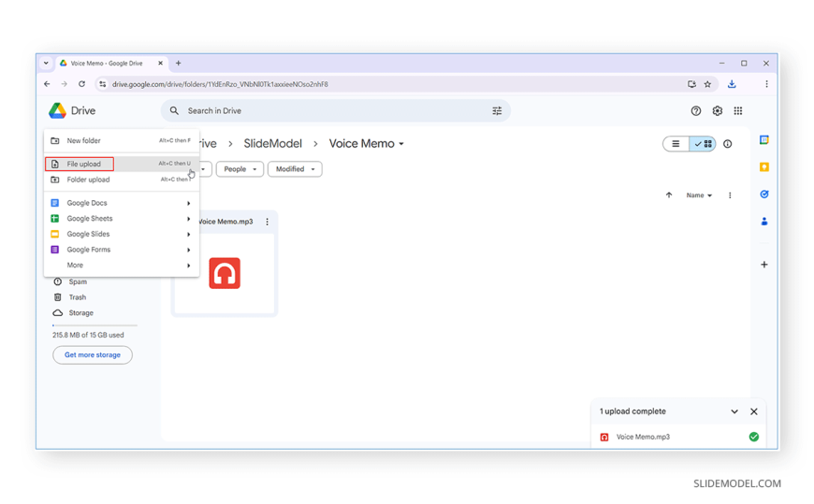This screenshot has width=814, height=504.
Task: Open Google apps grid launcher
Action: tap(737, 110)
